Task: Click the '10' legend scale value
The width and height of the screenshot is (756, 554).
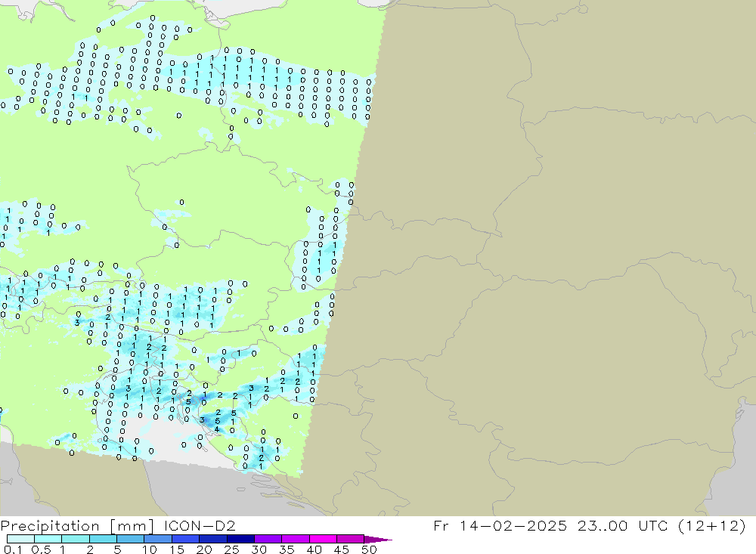Action: [150, 549]
